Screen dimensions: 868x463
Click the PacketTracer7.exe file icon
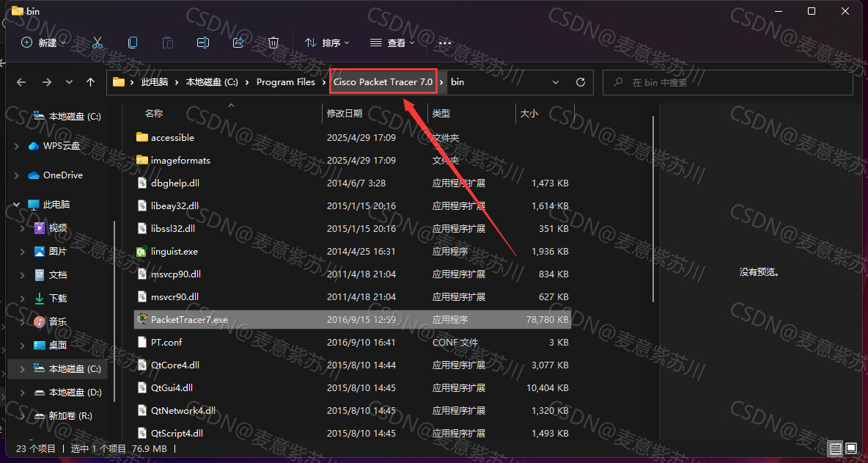142,319
